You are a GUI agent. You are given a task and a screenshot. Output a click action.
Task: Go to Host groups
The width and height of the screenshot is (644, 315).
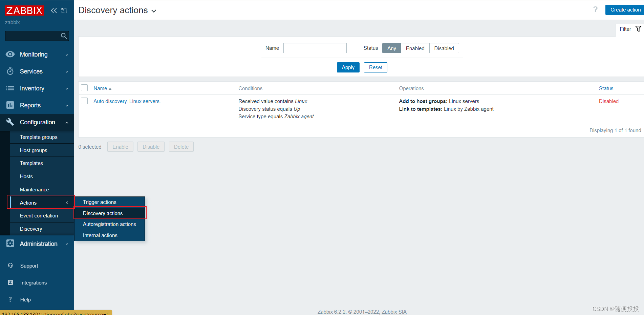point(42,150)
